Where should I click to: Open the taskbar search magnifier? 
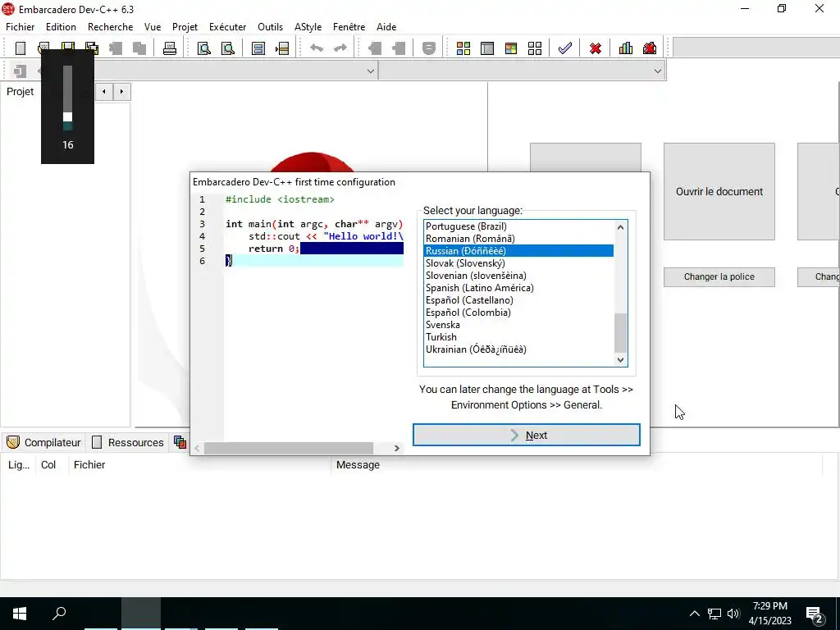(59, 614)
